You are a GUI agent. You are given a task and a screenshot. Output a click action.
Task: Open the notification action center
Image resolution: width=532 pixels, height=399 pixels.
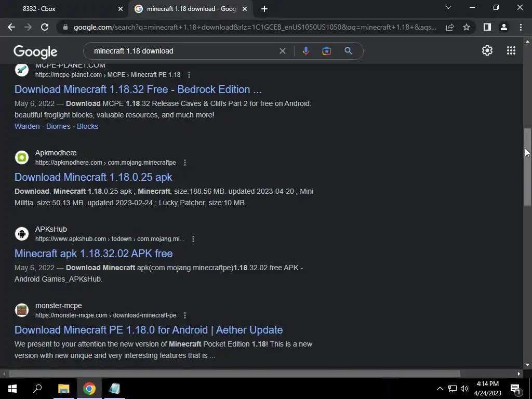pyautogui.click(x=515, y=389)
